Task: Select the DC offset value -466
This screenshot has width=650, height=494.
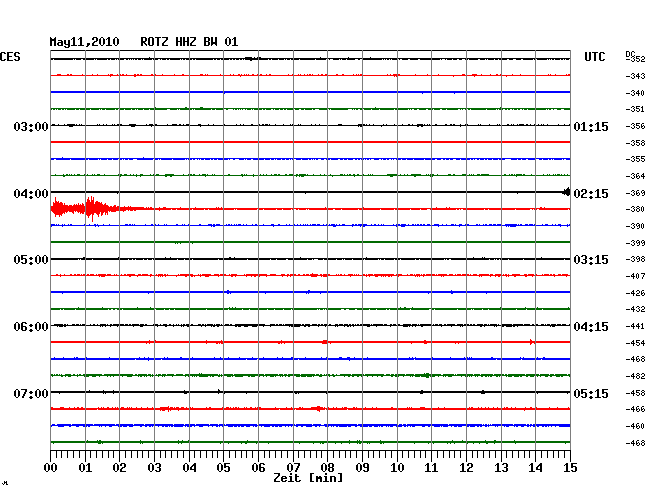Action: click(x=635, y=409)
